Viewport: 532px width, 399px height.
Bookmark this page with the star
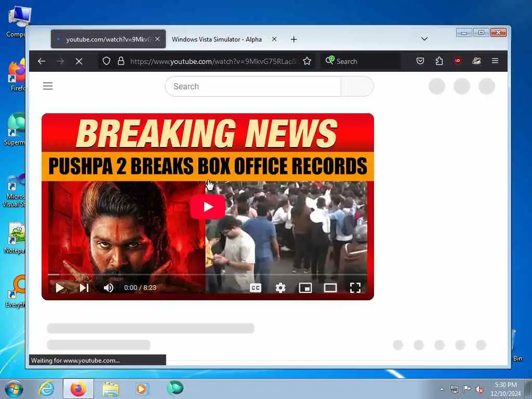[x=307, y=61]
